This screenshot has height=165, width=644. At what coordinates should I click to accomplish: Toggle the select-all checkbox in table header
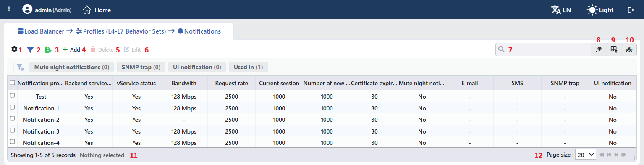[x=12, y=83]
